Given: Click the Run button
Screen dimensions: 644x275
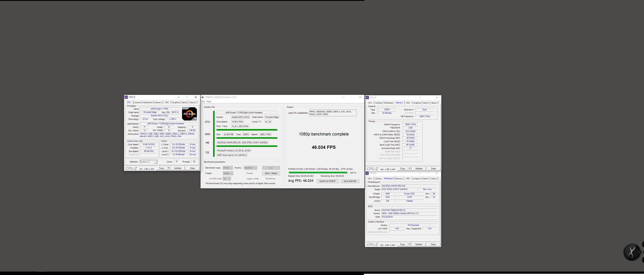Looking at the screenshot, I should click(271, 168).
